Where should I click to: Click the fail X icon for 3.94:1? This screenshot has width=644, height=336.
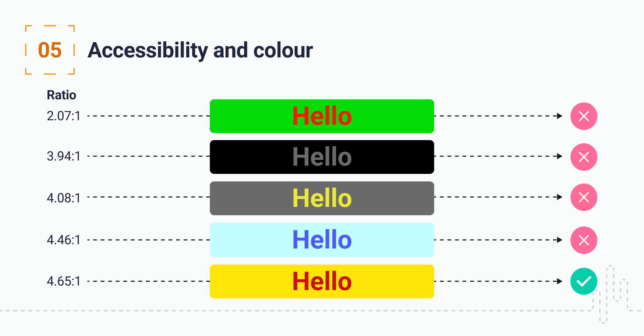pyautogui.click(x=584, y=157)
